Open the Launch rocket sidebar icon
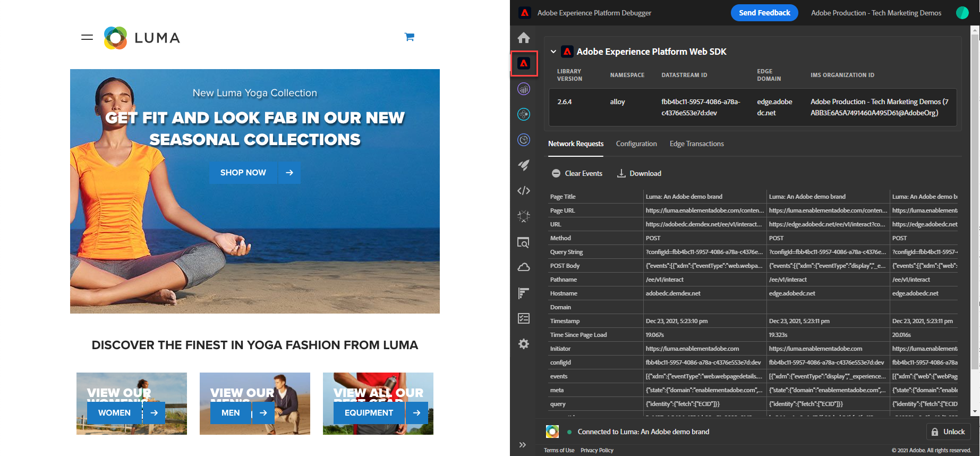This screenshot has height=456, width=980. pyautogui.click(x=524, y=165)
